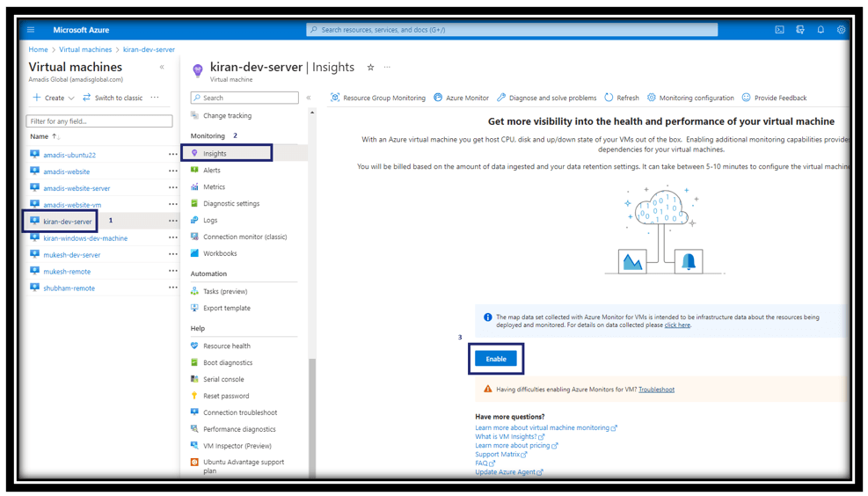Refresh the Insights page
This screenshot has height=496, width=868.
tap(621, 98)
